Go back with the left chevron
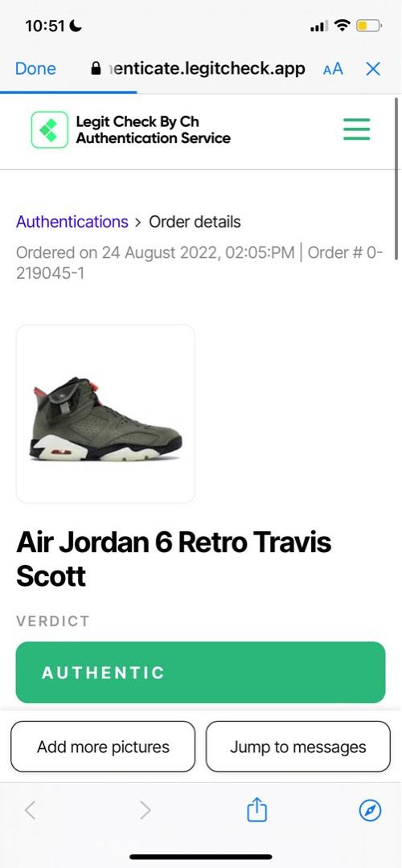402x868 pixels. coord(31,810)
